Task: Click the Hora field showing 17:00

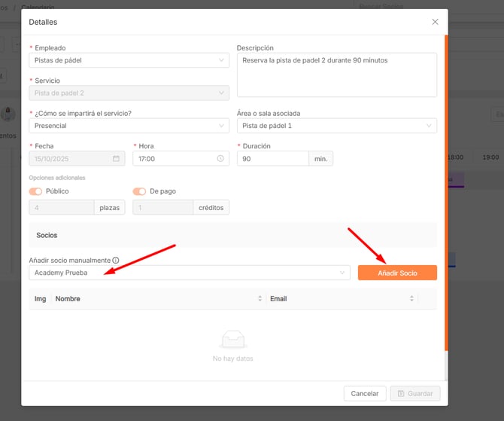Action: coord(173,159)
